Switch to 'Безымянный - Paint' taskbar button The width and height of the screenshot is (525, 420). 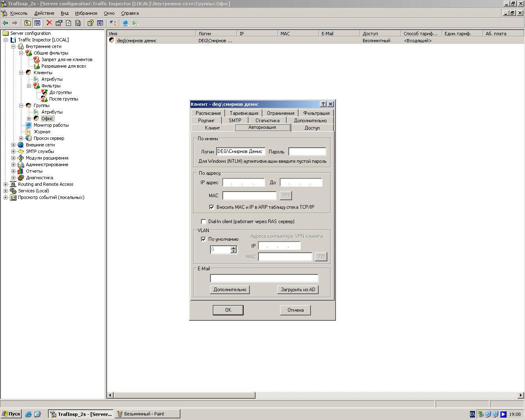click(147, 414)
